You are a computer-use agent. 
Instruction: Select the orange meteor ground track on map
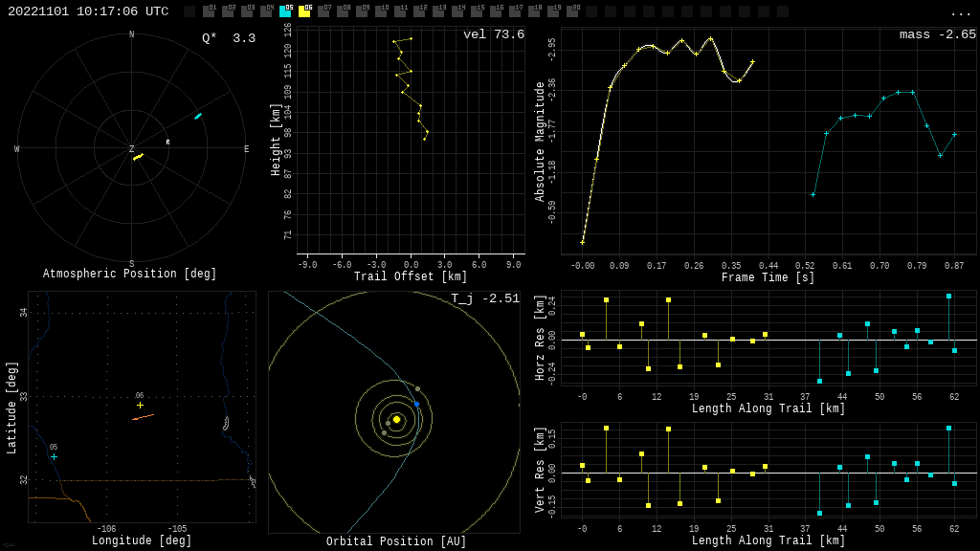(x=143, y=417)
